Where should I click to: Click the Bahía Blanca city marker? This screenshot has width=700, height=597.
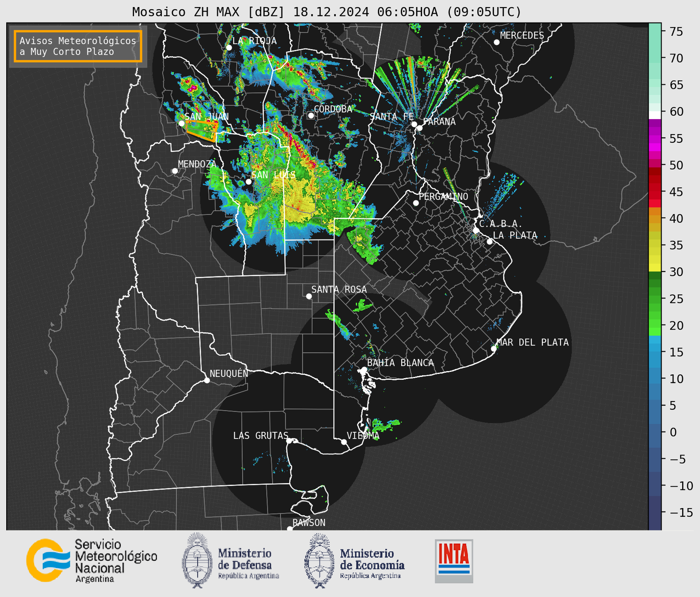[364, 369]
